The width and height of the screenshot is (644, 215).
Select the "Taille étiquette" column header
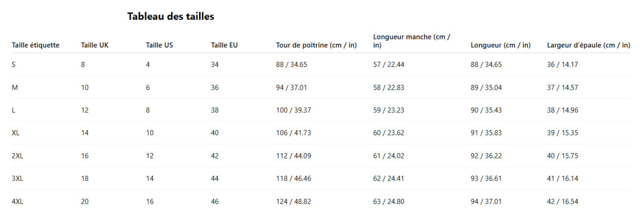click(36, 45)
